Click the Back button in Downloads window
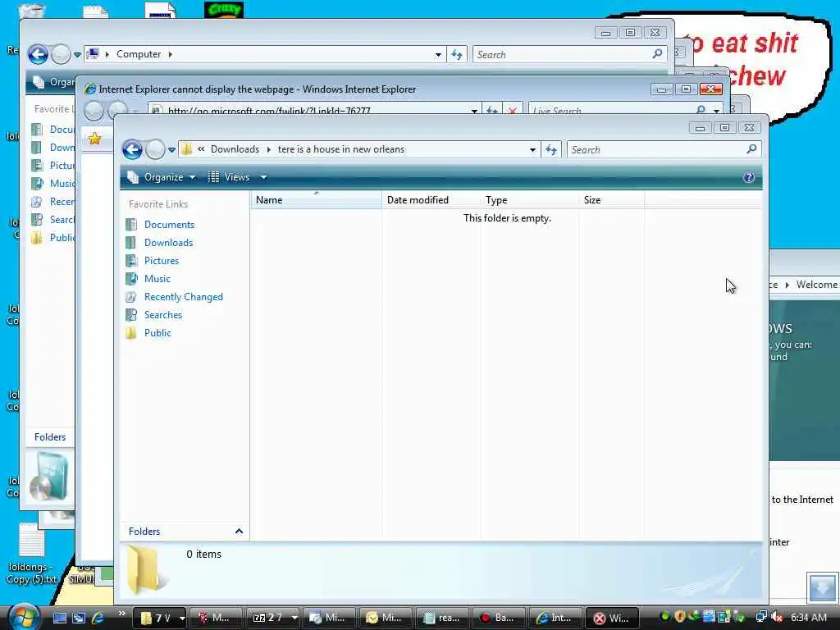840x630 pixels. (x=132, y=149)
